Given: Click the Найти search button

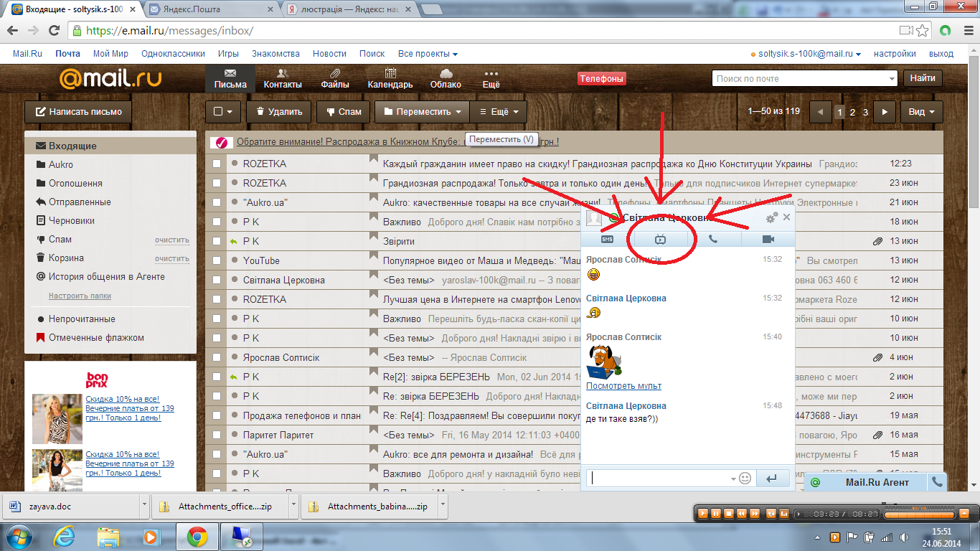Looking at the screenshot, I should click(923, 78).
